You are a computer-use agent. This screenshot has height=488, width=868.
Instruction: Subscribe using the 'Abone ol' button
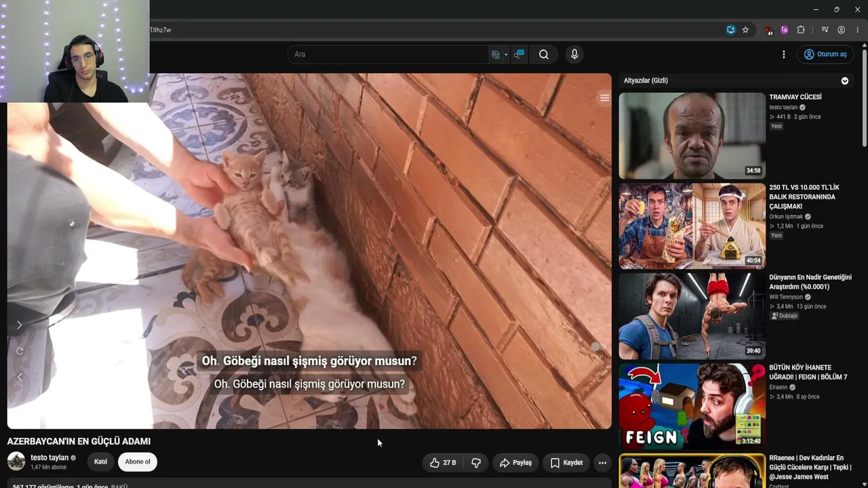138,462
